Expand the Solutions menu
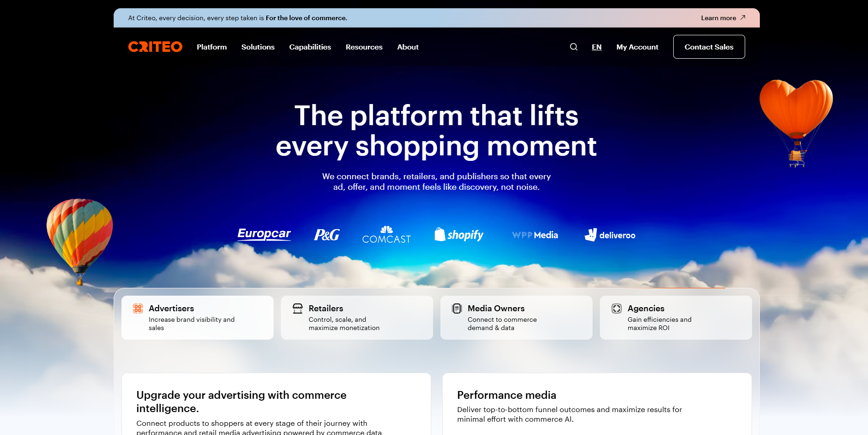 coord(258,47)
